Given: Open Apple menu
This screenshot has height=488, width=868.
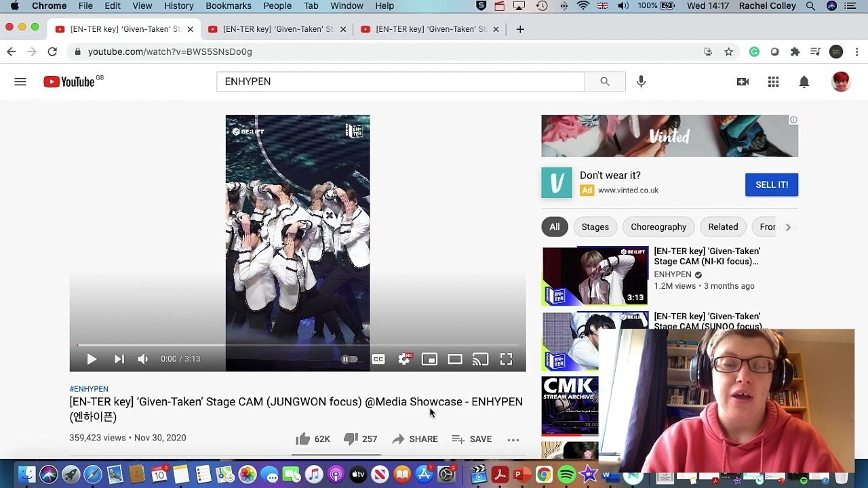Looking at the screenshot, I should (14, 5).
